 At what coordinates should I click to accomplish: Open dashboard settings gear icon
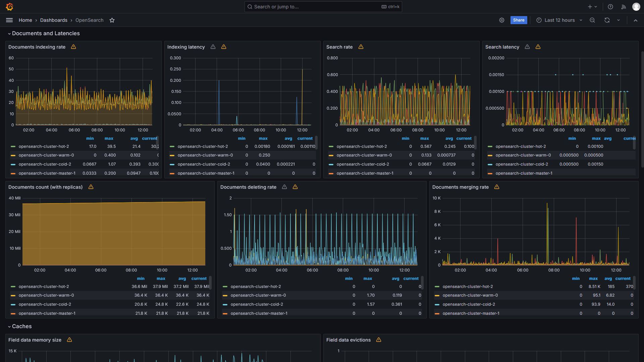[502, 20]
